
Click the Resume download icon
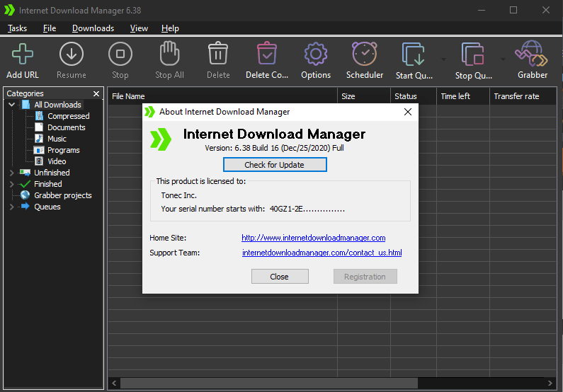(x=71, y=54)
